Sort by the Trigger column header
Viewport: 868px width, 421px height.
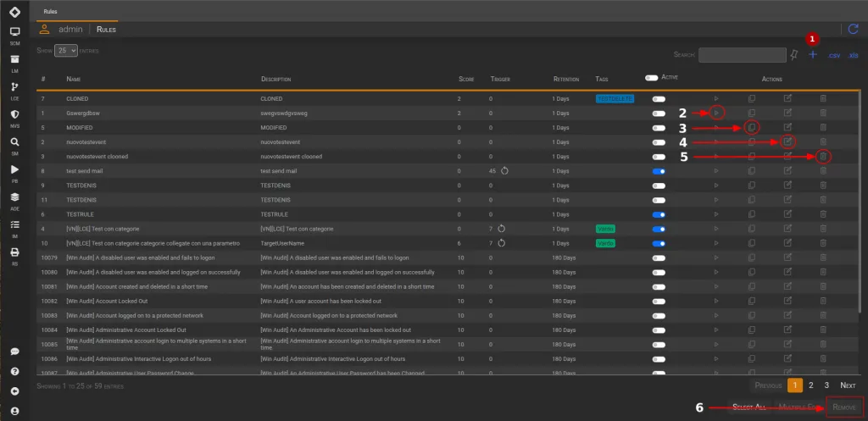point(500,80)
